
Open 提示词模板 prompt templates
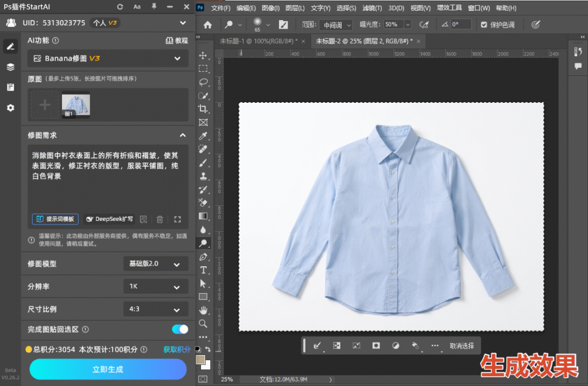tap(55, 219)
